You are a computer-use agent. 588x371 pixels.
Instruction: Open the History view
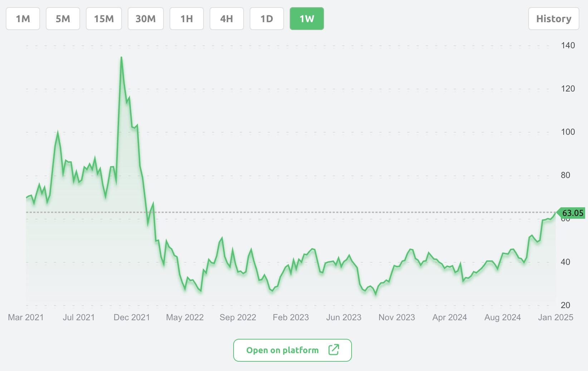553,19
